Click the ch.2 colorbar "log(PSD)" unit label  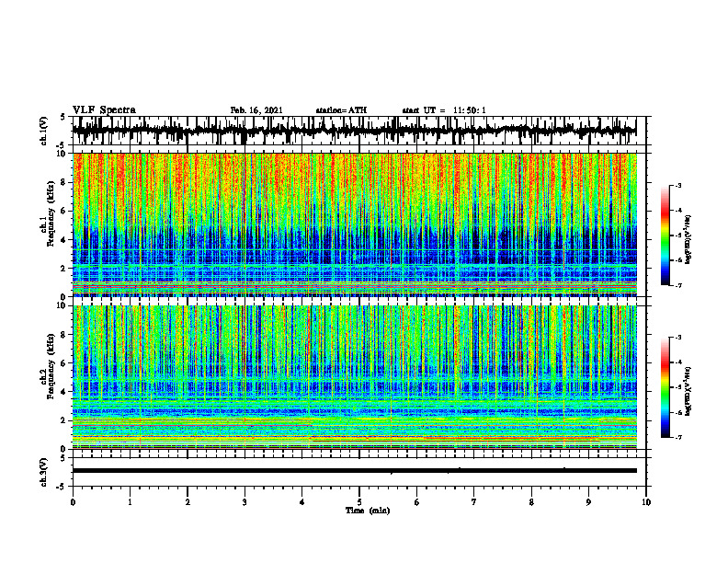pyautogui.click(x=688, y=391)
